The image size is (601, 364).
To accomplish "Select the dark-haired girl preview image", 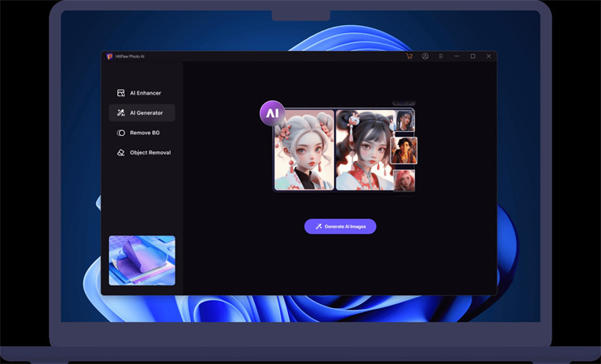I will (363, 150).
